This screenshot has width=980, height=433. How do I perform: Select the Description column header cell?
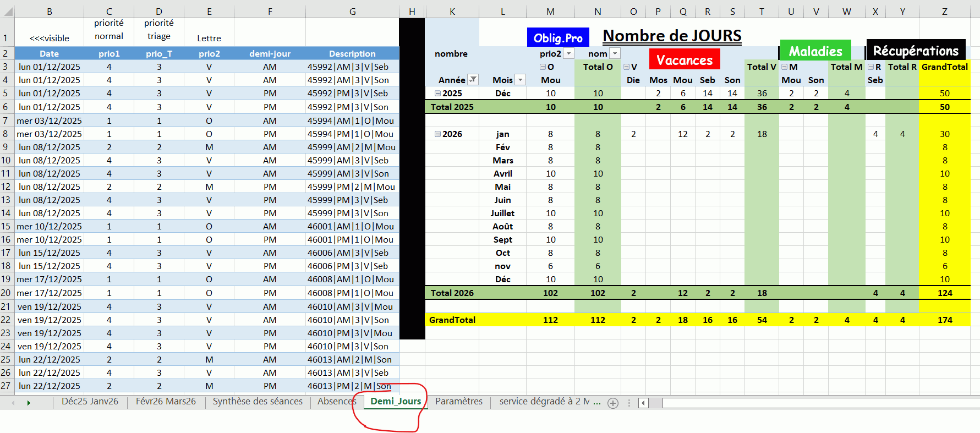coord(352,53)
